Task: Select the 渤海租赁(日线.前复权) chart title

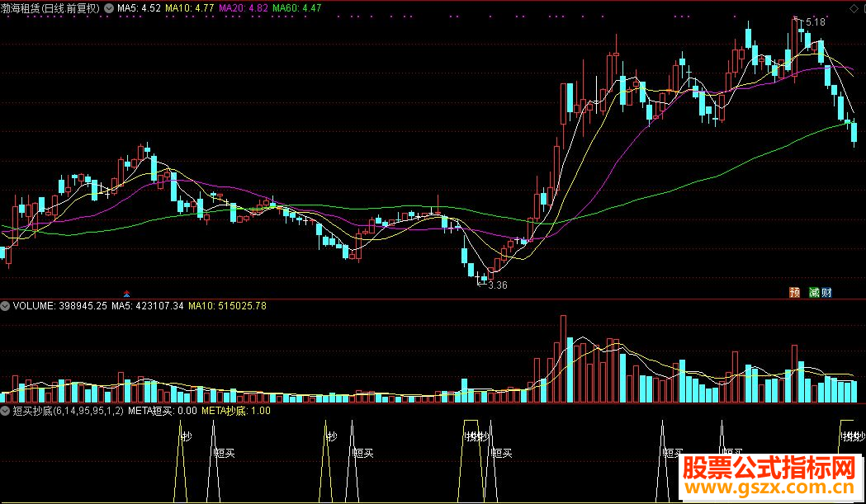Action: pyautogui.click(x=51, y=8)
